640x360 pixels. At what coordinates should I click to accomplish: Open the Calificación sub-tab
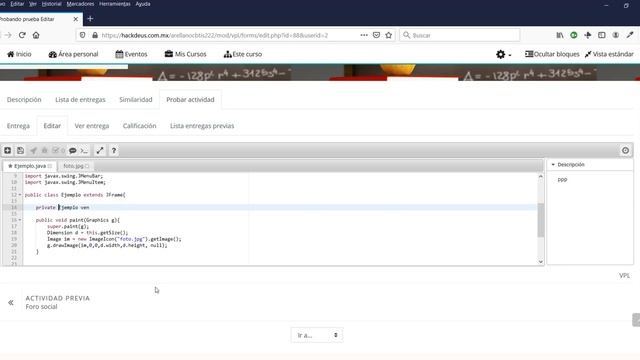140,126
